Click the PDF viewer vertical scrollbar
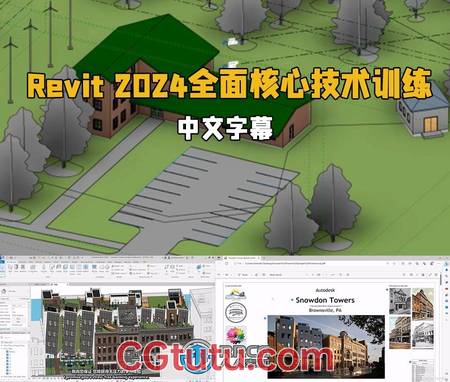 [441, 328]
